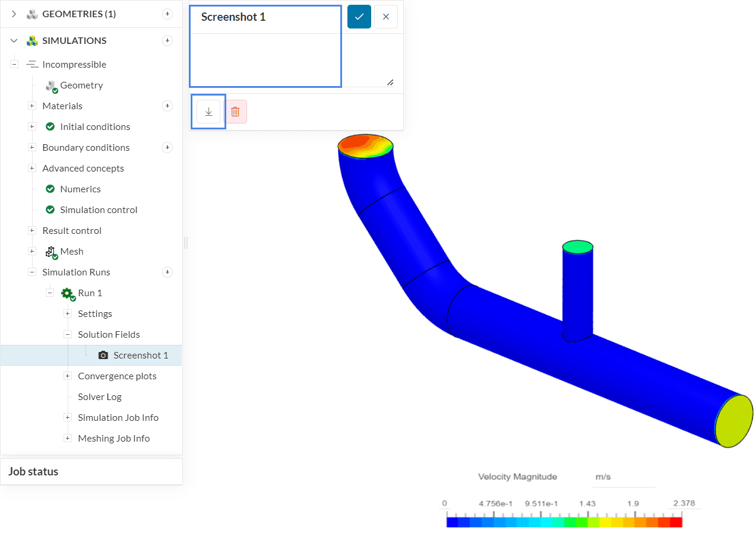The image size is (756, 533).
Task: Add new geometry with plus icon
Action: point(167,14)
